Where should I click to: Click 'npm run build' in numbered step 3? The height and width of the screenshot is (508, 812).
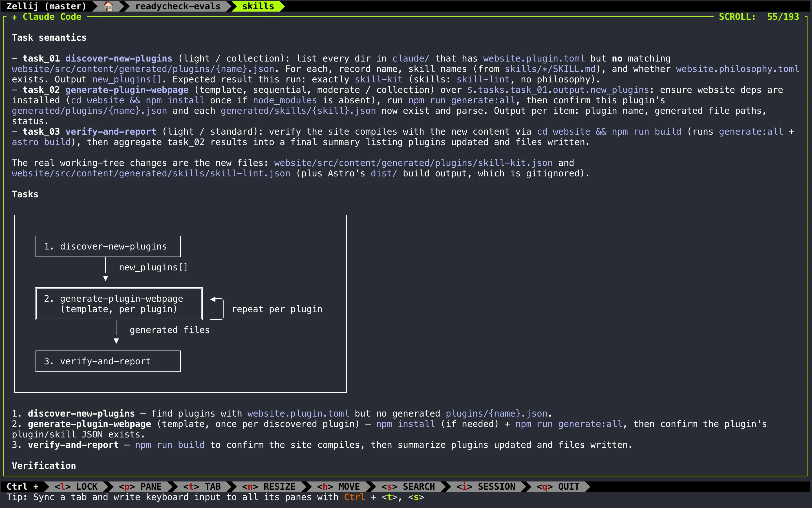coord(170,445)
